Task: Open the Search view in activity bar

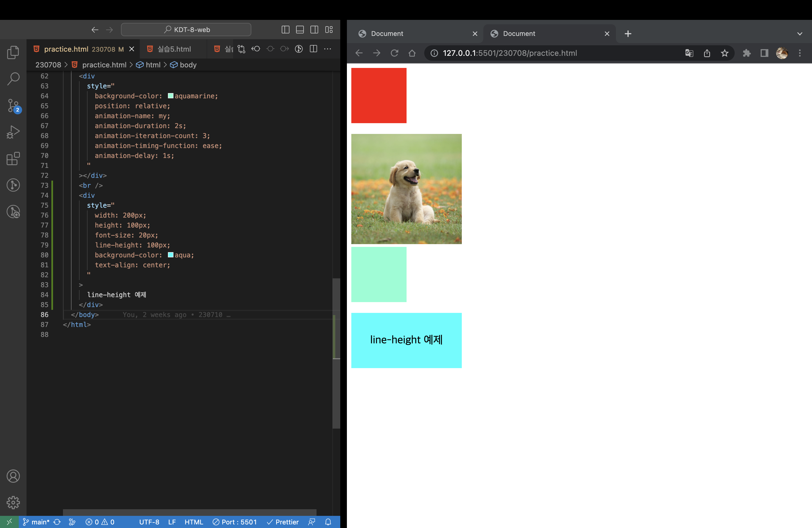Action: pos(13,79)
